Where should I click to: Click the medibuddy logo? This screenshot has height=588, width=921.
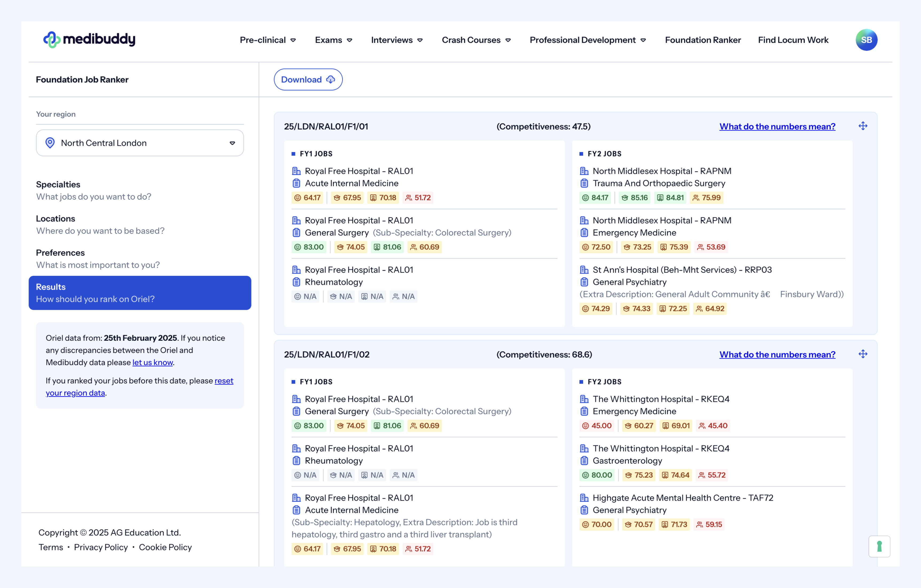pos(89,39)
